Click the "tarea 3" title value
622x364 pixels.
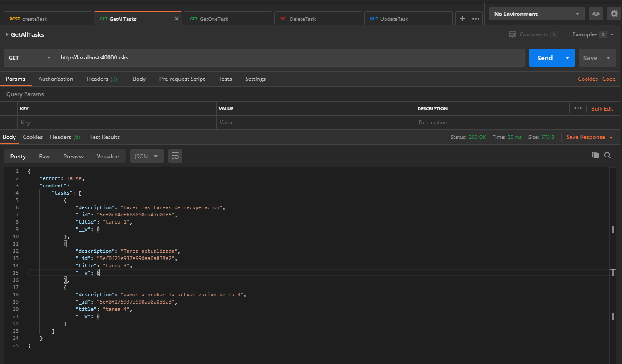point(117,266)
